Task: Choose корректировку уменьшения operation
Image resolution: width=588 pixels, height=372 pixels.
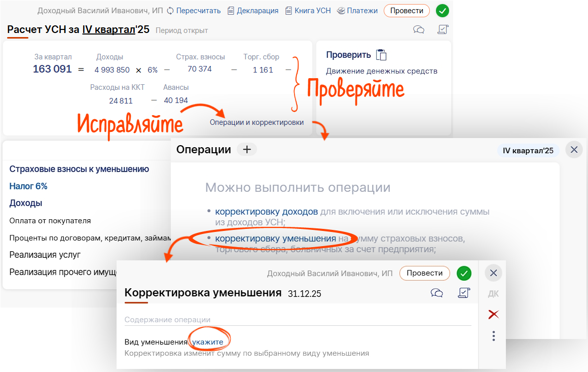Action: (x=275, y=239)
